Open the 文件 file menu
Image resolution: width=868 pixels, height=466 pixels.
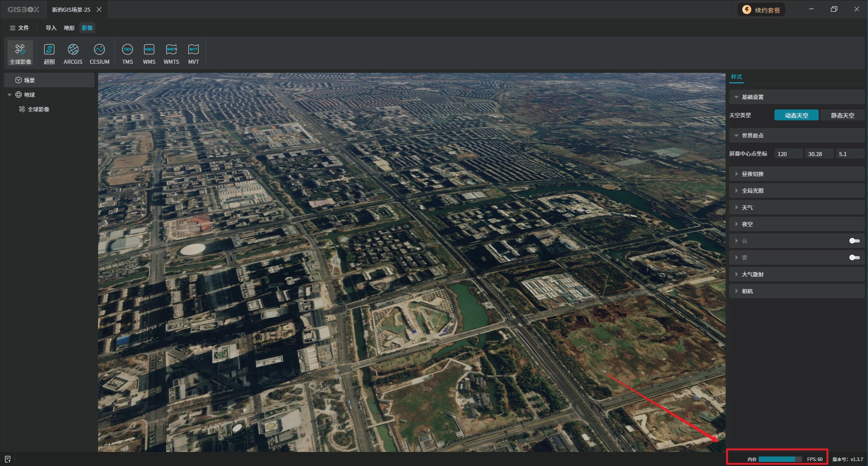point(19,28)
